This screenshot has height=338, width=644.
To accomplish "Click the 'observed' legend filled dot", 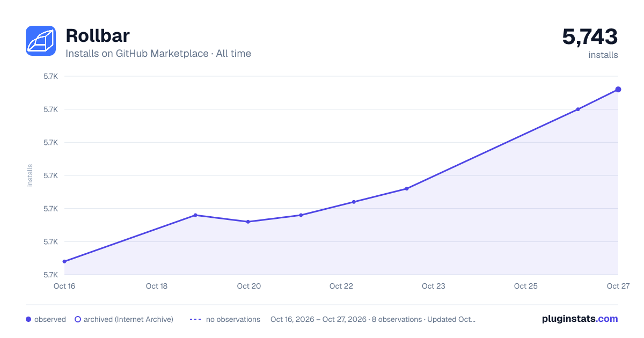I will (28, 319).
